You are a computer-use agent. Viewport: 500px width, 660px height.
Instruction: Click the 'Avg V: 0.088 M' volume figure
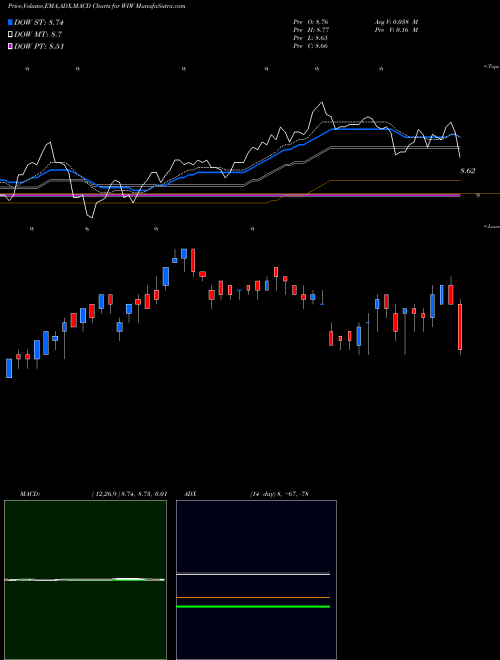click(x=396, y=22)
